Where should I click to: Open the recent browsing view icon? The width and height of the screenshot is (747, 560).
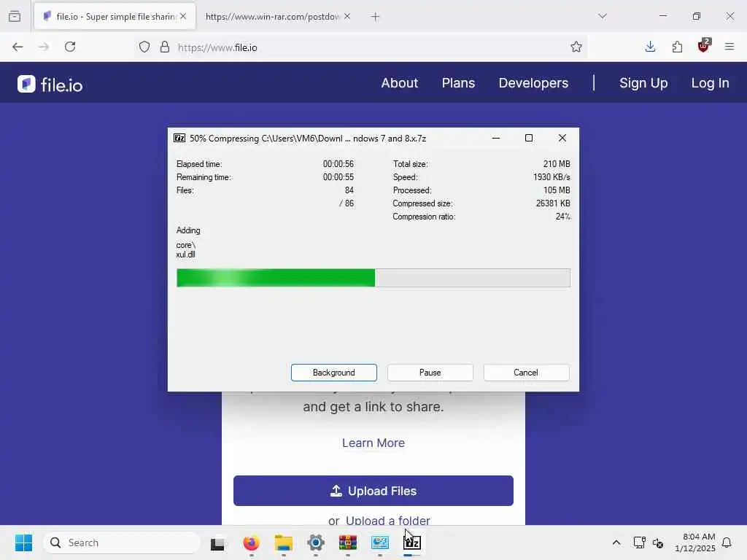[15, 16]
